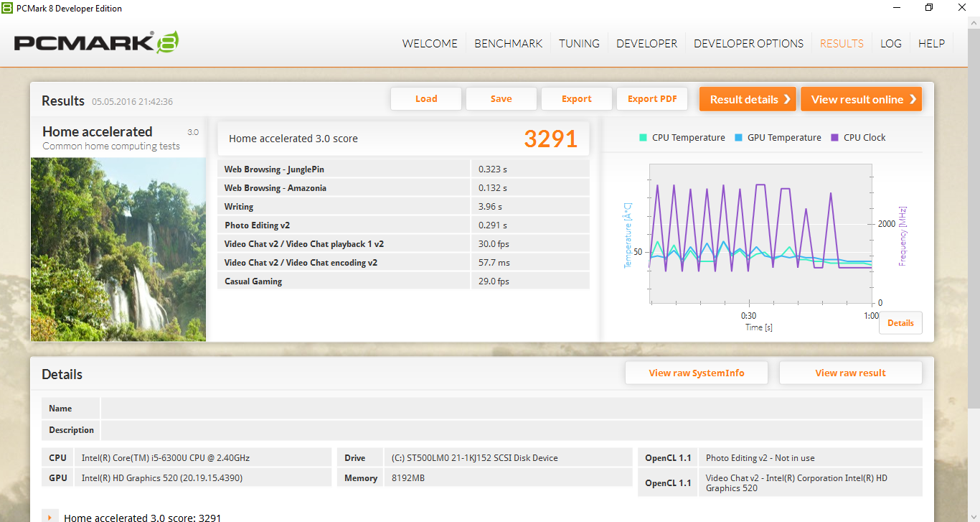Click Export PDF
This screenshot has width=980, height=522.
tap(652, 99)
